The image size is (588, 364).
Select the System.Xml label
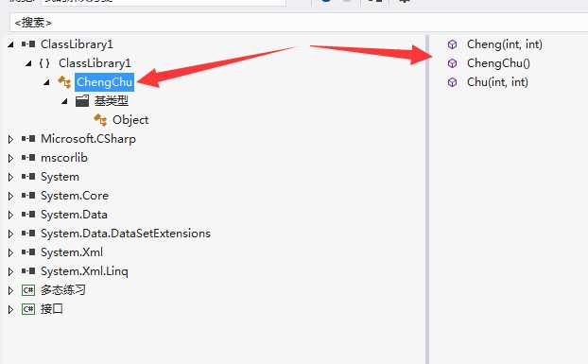click(72, 252)
